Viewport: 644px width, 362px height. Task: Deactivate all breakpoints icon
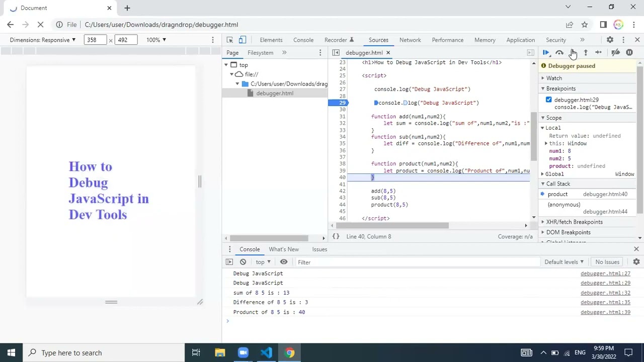616,53
